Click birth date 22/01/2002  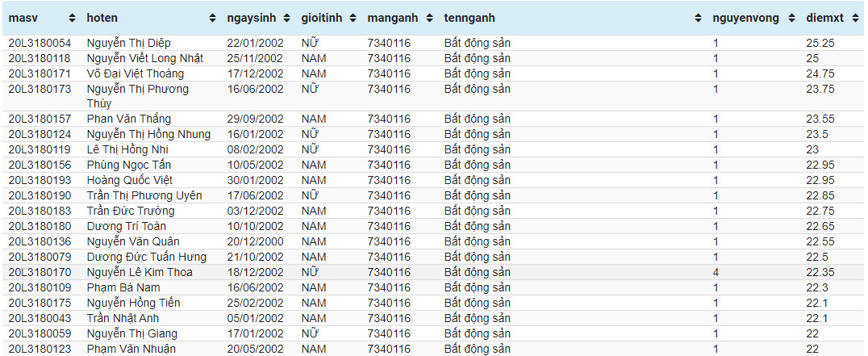(255, 43)
